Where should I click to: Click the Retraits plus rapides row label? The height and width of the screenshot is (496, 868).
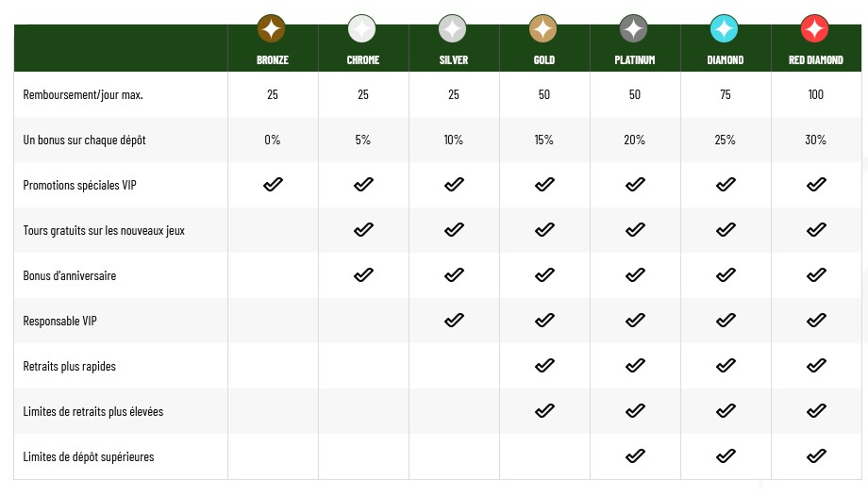point(70,366)
